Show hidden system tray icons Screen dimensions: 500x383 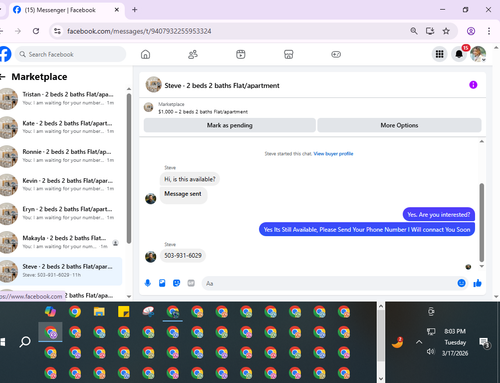pyautogui.click(x=419, y=342)
